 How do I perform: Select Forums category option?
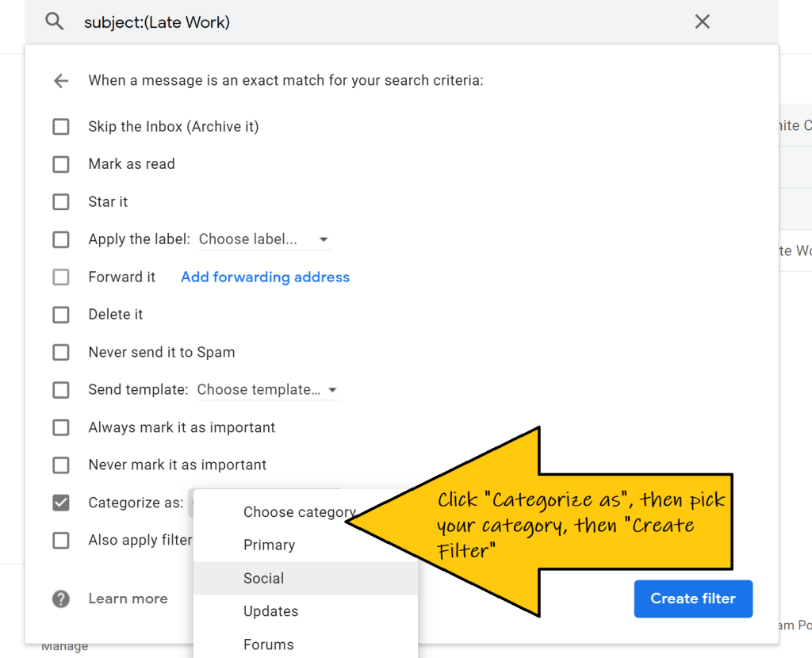(x=268, y=645)
